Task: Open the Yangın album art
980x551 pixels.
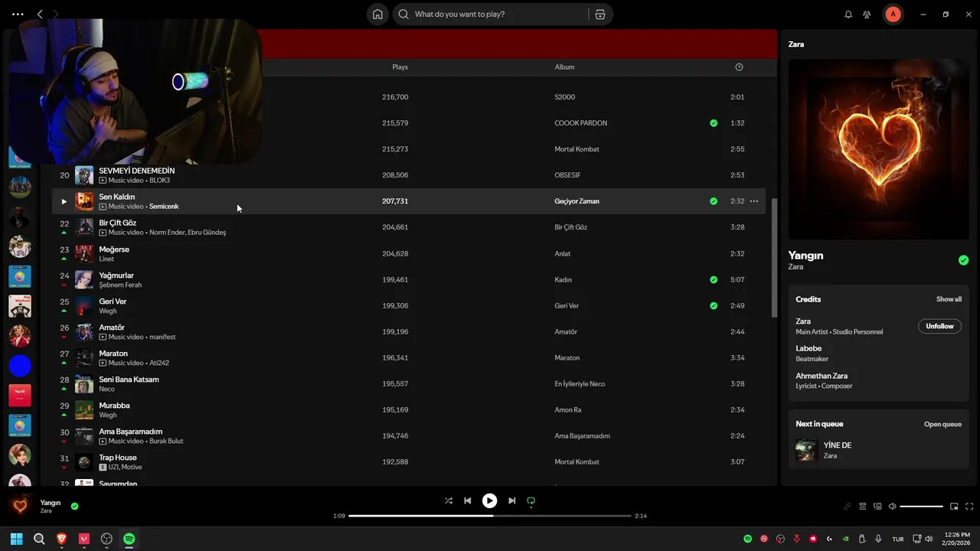Action: coord(878,149)
